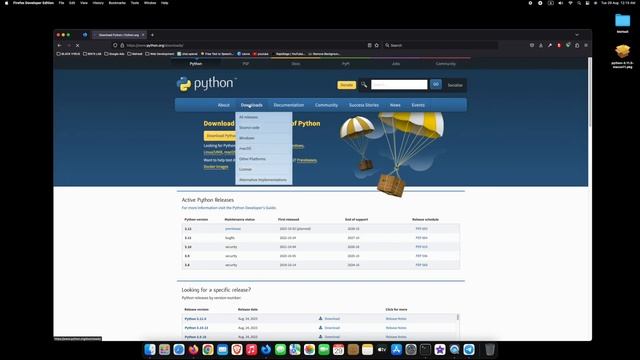Click download icon in second release row

320,327
